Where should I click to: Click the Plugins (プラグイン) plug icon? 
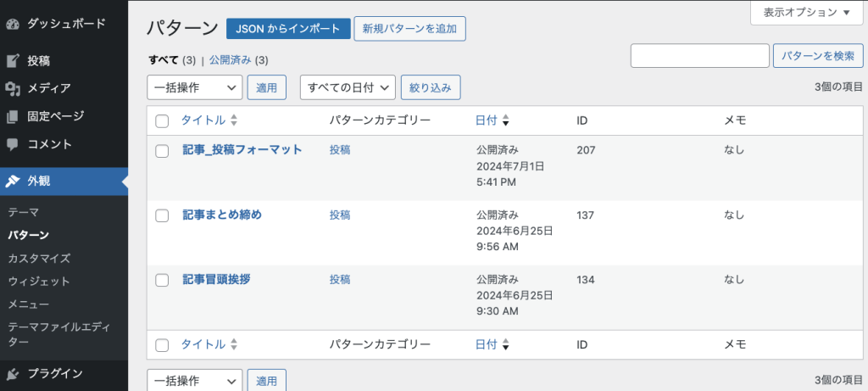tap(13, 373)
